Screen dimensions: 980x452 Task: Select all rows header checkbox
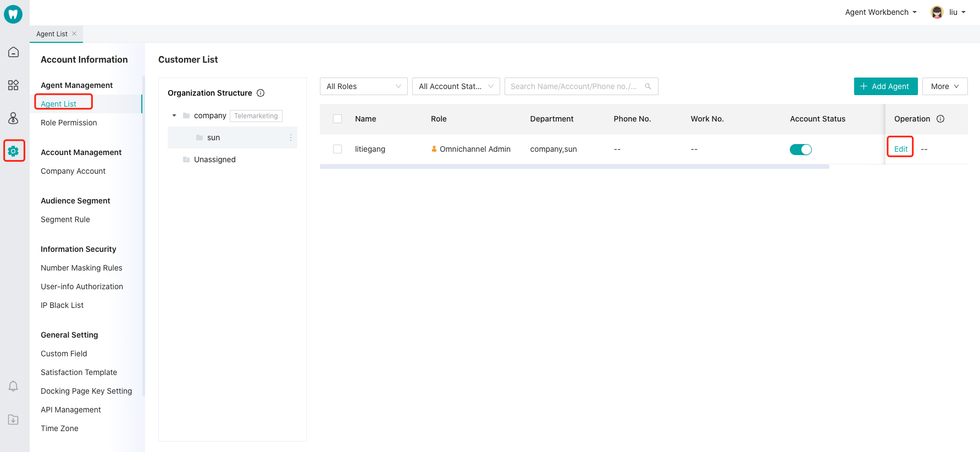[x=337, y=119]
